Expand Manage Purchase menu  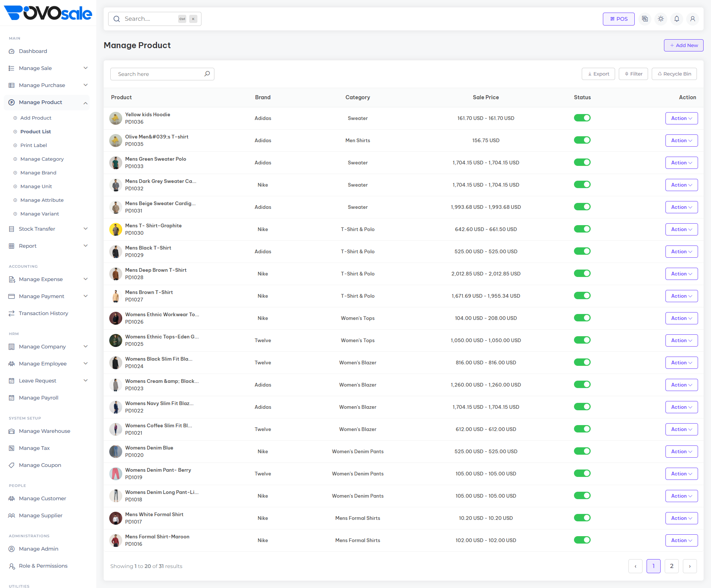coord(47,85)
